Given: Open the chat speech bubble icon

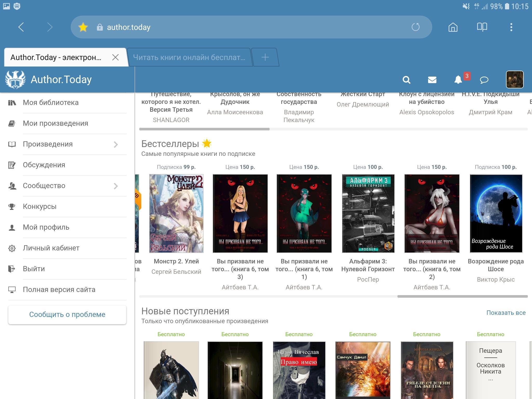Looking at the screenshot, I should [484, 80].
